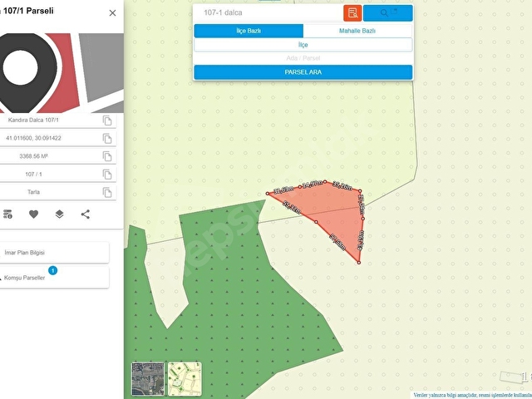Switch to Mahalle Bazlı tab
Screen dimensions: 532x399
click(357, 31)
